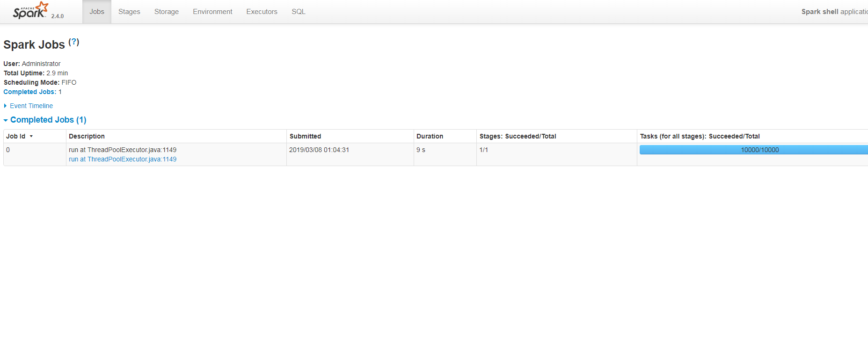Screen dimensions: 868x357
Task: Open the SQL tab
Action: pos(299,12)
